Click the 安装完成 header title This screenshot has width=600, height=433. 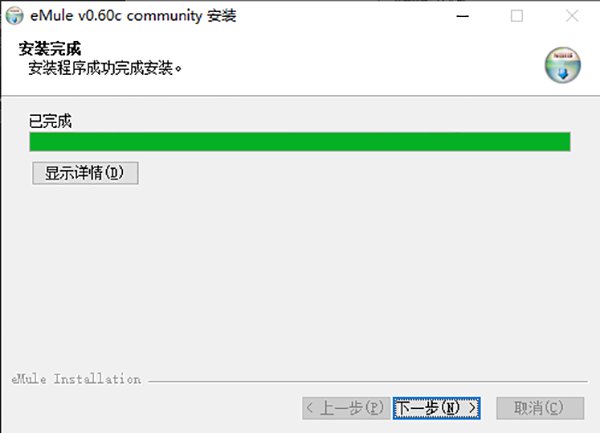(x=50, y=49)
